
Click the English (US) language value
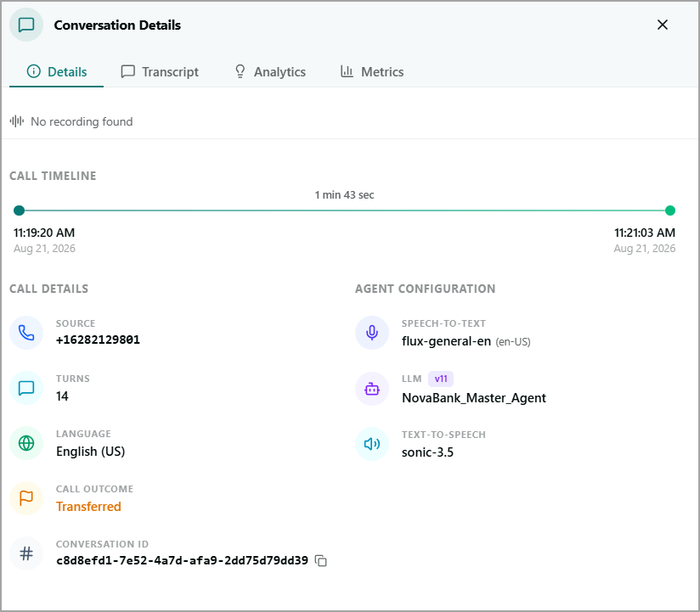click(90, 452)
